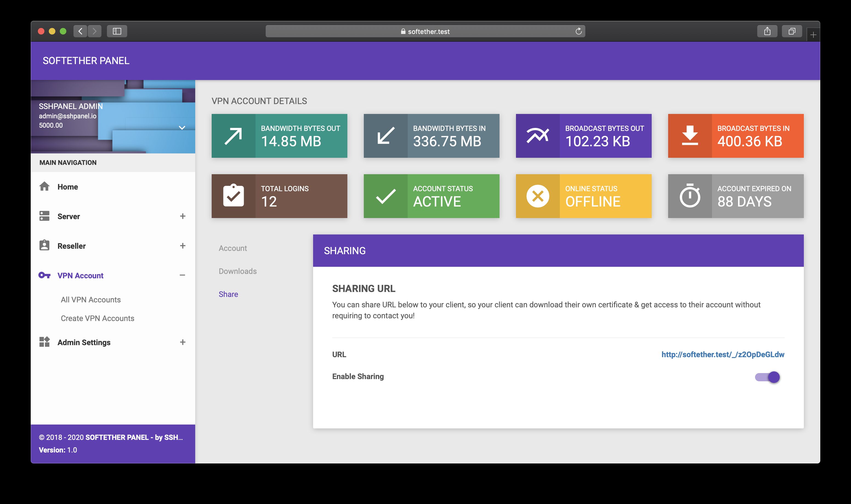Expand the Server menu plus sign
The image size is (851, 504).
click(183, 216)
